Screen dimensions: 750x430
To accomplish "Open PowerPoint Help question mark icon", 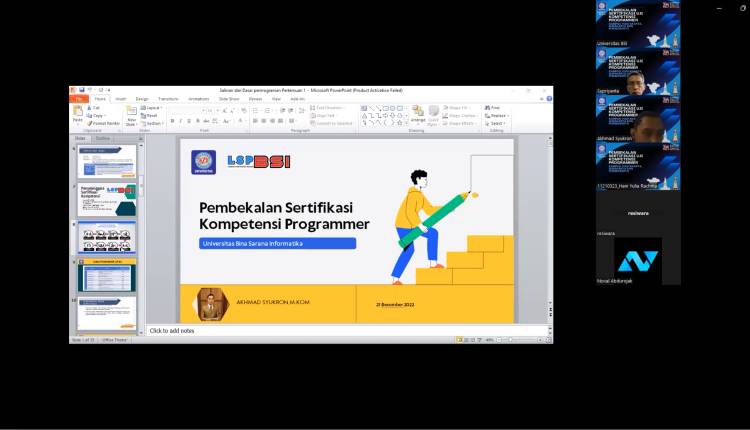I will tap(549, 99).
